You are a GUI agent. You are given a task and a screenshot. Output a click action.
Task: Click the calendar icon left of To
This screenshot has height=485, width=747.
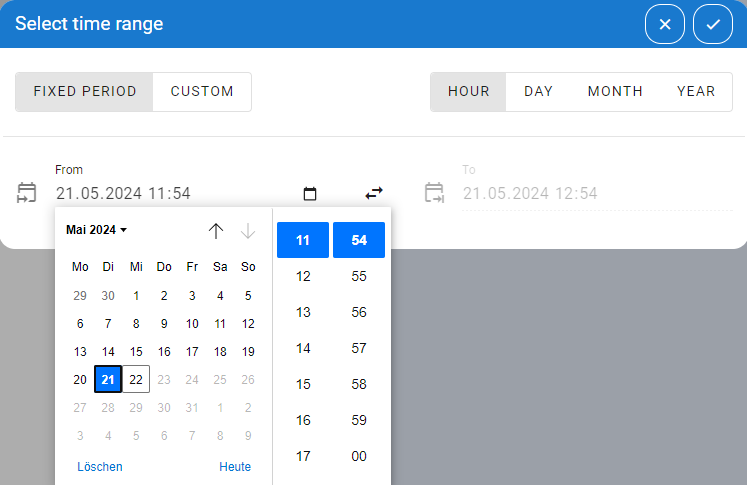point(434,193)
